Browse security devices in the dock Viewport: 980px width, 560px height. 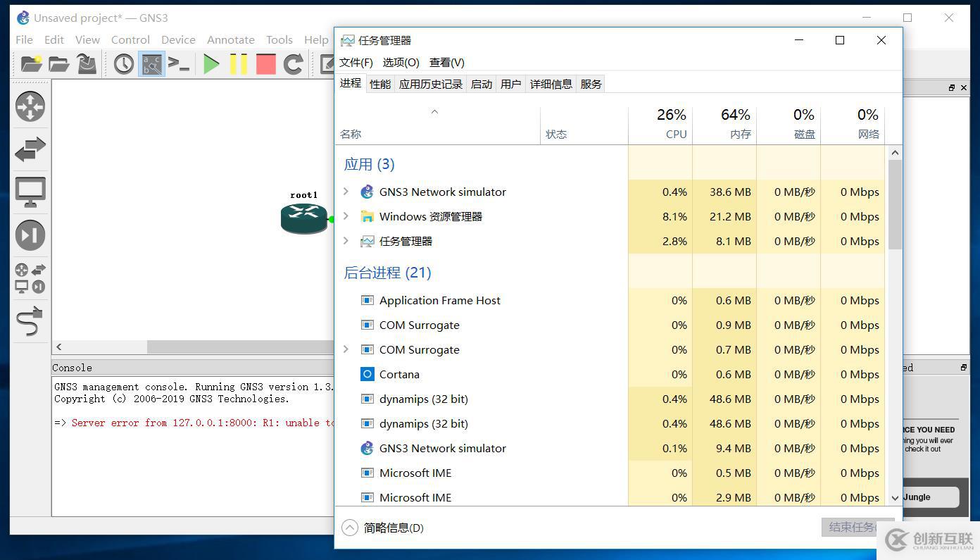(30, 235)
